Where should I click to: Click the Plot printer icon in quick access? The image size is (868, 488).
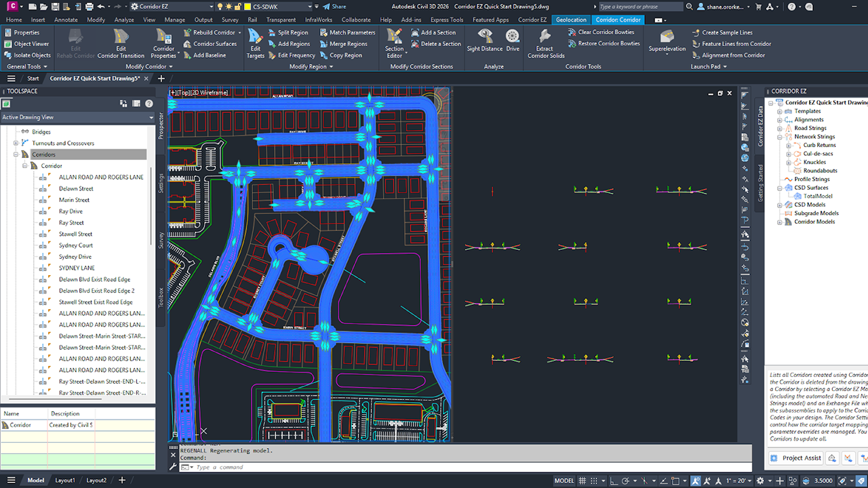pyautogui.click(x=90, y=6)
